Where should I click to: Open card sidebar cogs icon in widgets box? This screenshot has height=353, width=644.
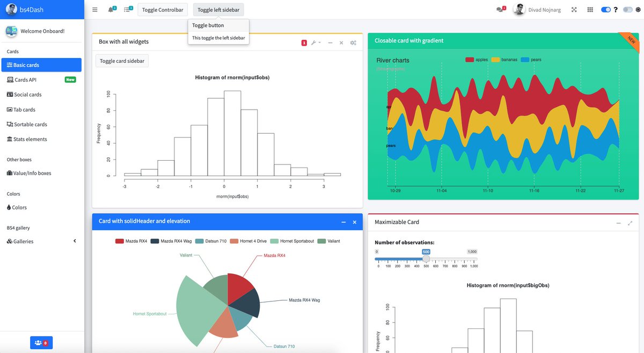pyautogui.click(x=353, y=43)
